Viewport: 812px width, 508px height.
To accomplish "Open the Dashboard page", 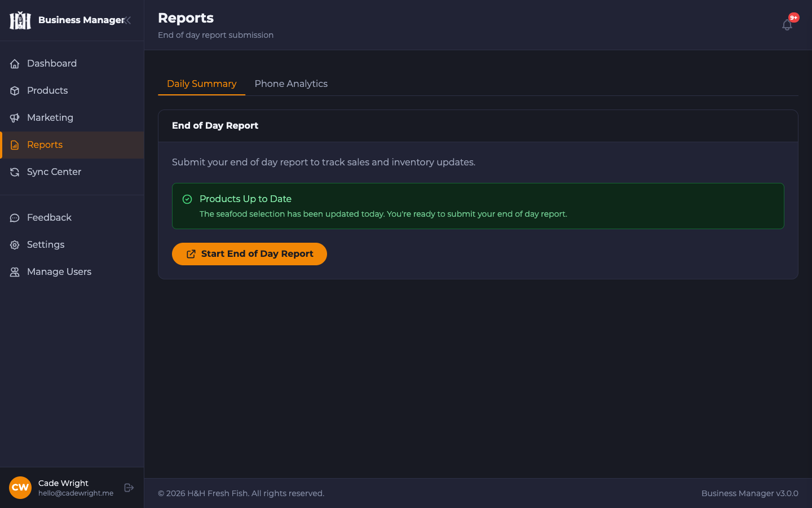I will pyautogui.click(x=72, y=64).
